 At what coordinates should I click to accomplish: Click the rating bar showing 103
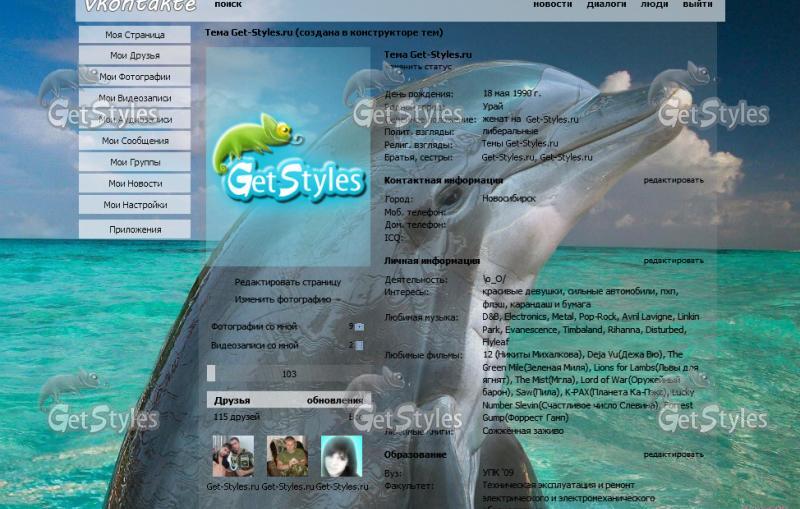tap(288, 374)
